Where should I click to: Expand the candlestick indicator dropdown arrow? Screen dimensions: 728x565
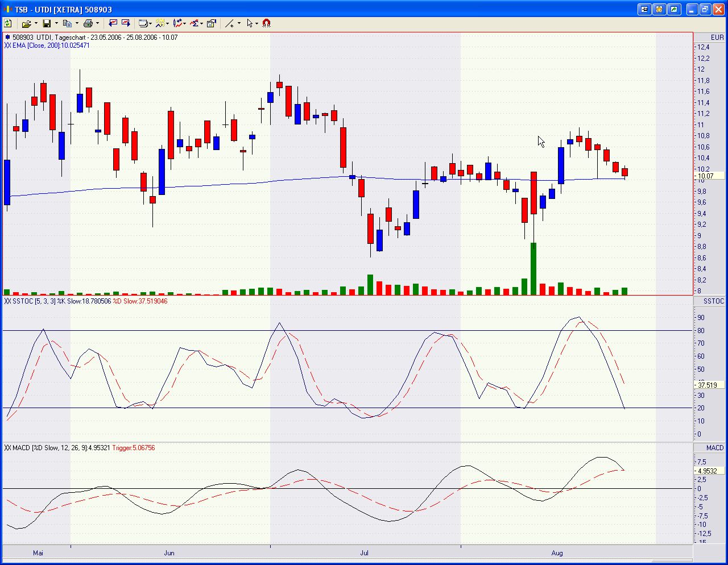pyautogui.click(x=185, y=23)
